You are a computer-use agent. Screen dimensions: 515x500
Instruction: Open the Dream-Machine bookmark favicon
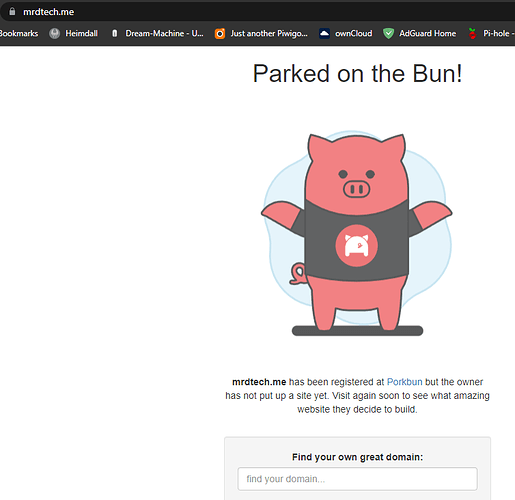115,33
